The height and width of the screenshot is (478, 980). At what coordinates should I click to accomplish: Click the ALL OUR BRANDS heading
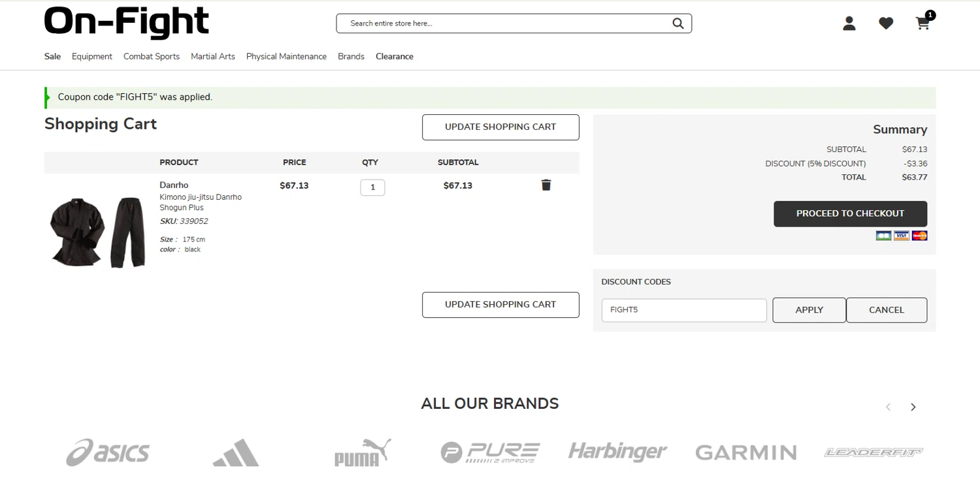tap(490, 404)
